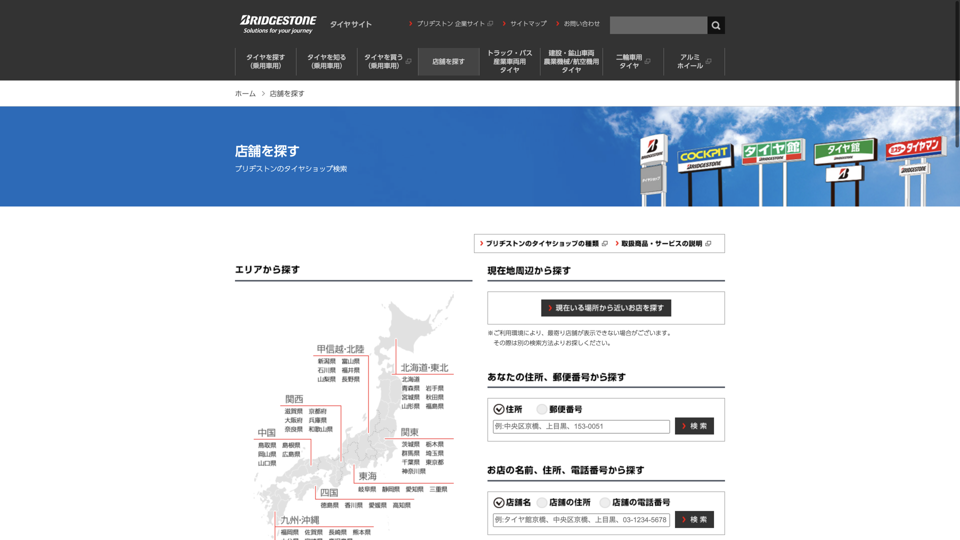Select 福島県 on the area map
Image resolution: width=960 pixels, height=540 pixels.
(x=435, y=407)
